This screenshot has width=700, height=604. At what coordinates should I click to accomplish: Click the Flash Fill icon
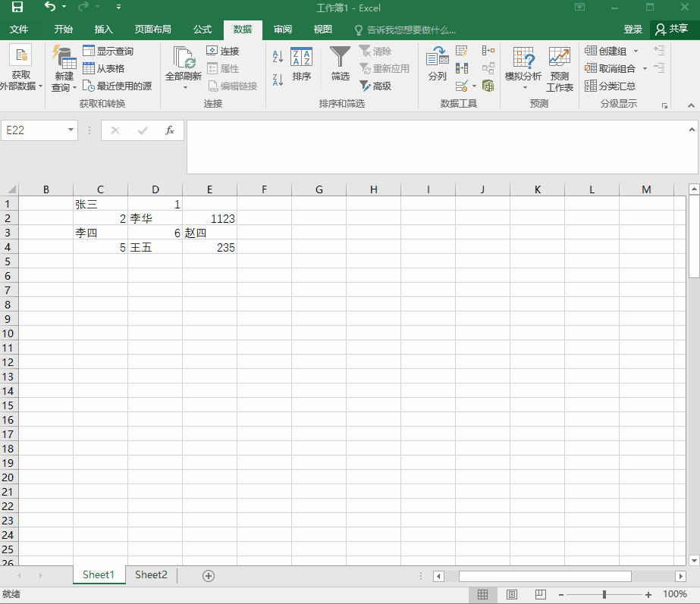(x=462, y=51)
